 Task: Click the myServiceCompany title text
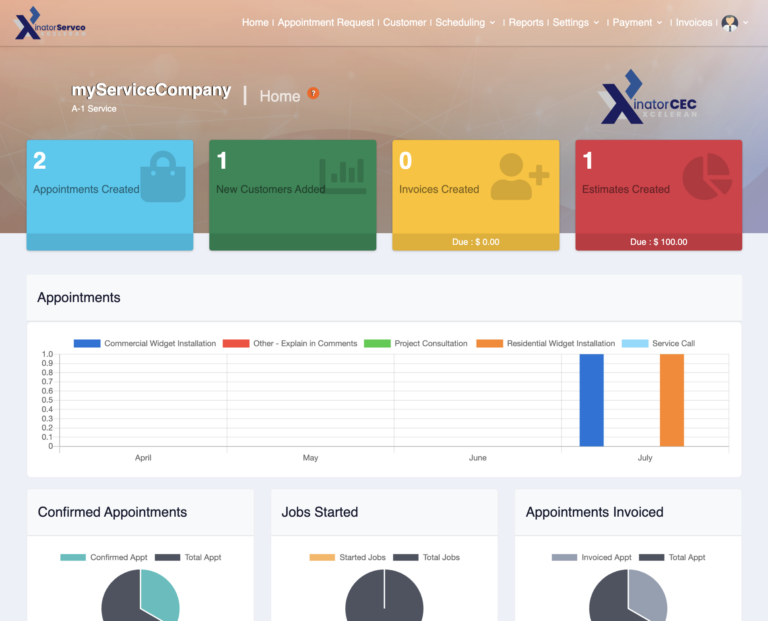[151, 90]
